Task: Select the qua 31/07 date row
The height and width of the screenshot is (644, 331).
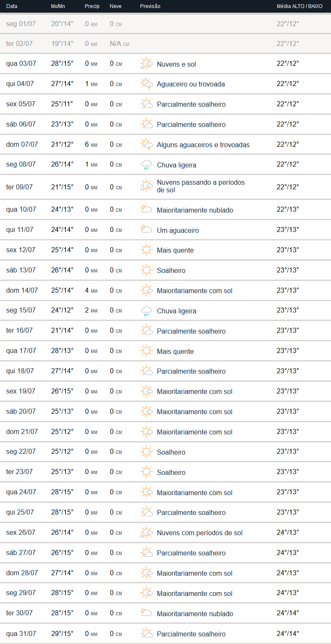Action: coord(21,633)
